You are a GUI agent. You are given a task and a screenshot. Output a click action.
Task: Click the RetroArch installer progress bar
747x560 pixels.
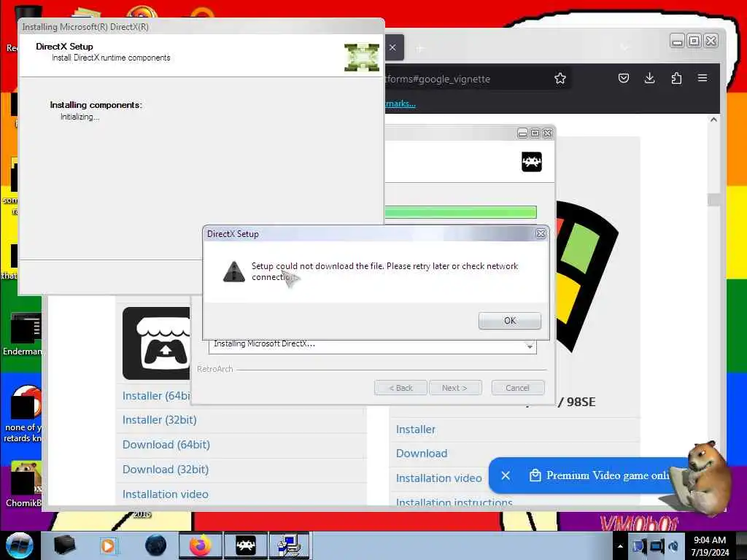click(460, 212)
